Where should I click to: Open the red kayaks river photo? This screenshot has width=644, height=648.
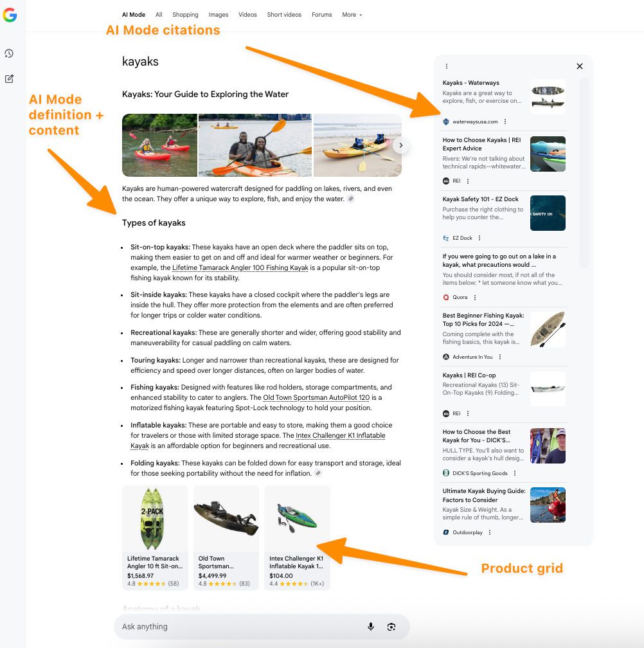[159, 145]
